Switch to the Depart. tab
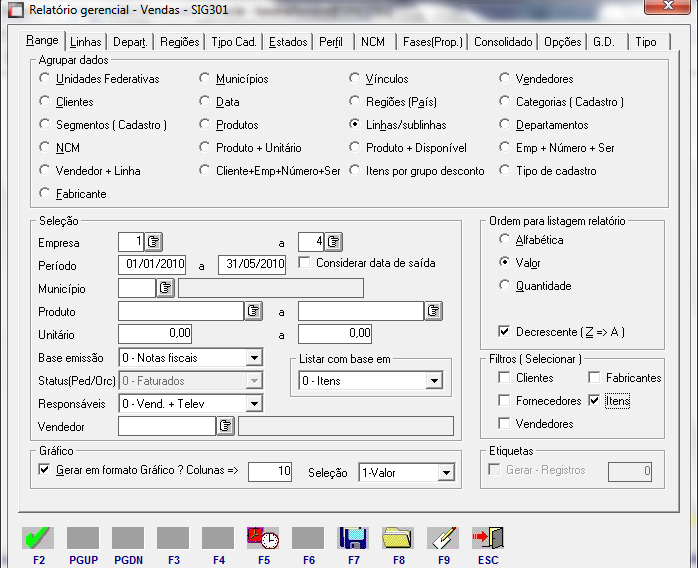The image size is (698, 568). [x=130, y=42]
